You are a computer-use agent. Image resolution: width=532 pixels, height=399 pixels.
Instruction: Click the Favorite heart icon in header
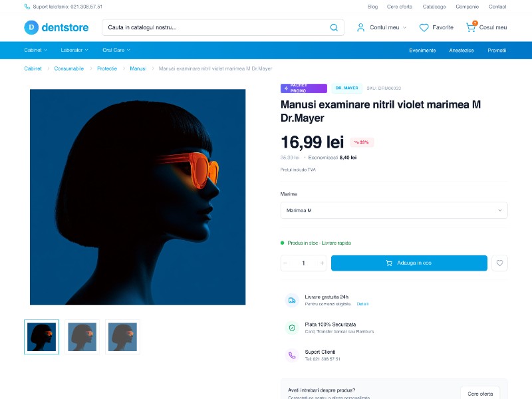pyautogui.click(x=424, y=28)
